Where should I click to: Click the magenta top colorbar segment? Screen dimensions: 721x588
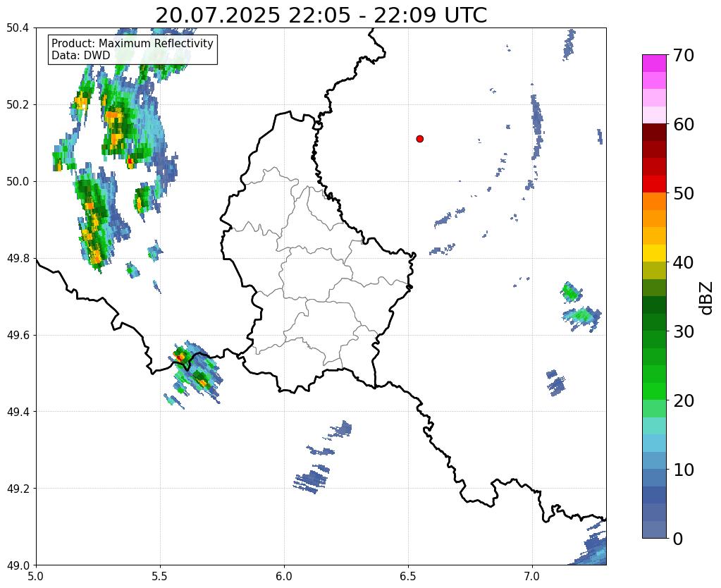coord(654,63)
